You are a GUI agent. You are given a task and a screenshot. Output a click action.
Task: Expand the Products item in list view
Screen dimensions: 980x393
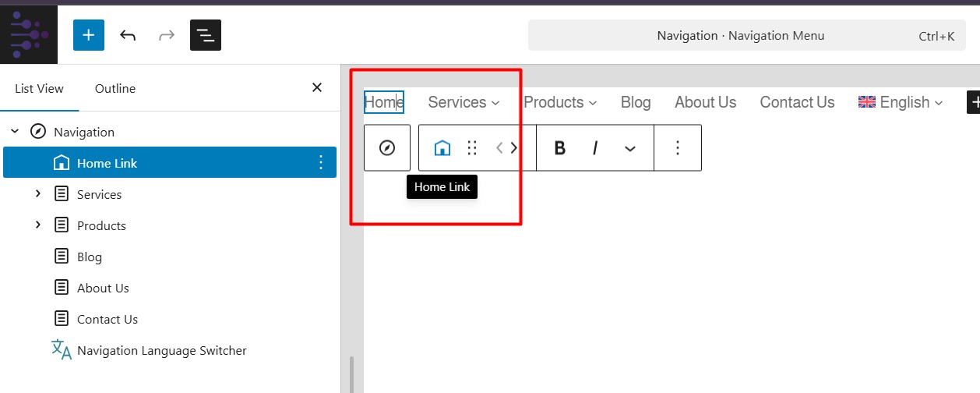(x=37, y=225)
